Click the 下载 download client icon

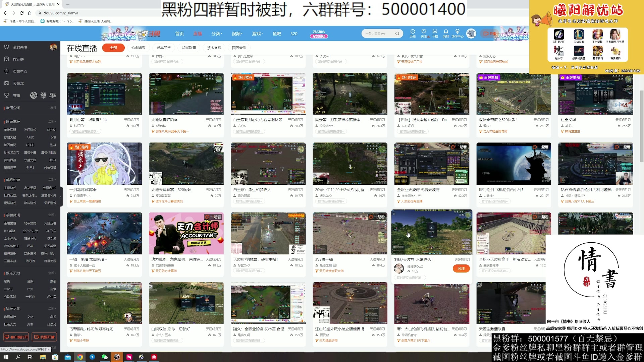(x=434, y=34)
